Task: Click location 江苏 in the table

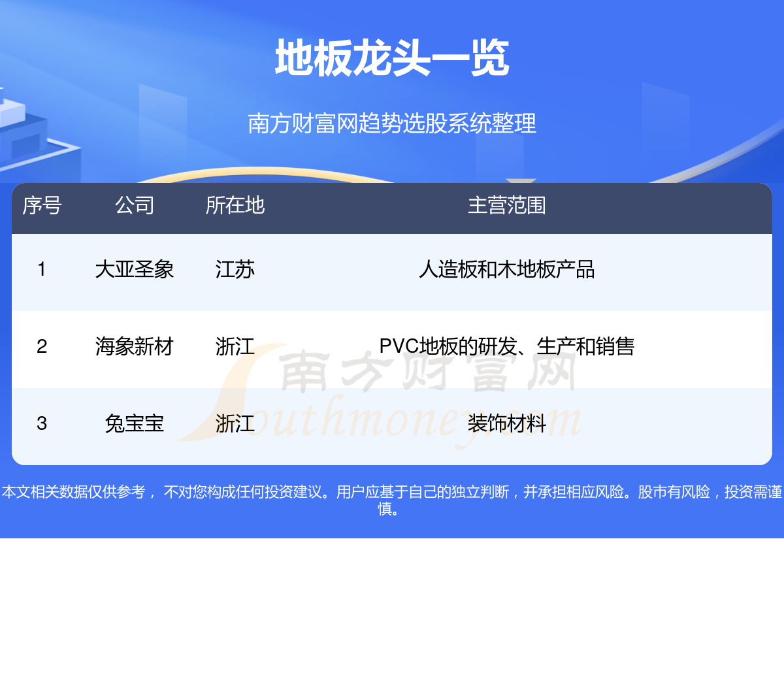Action: coord(235,269)
